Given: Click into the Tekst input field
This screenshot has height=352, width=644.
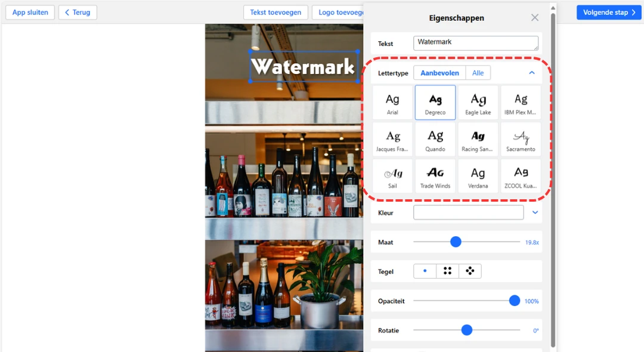Looking at the screenshot, I should [x=475, y=43].
